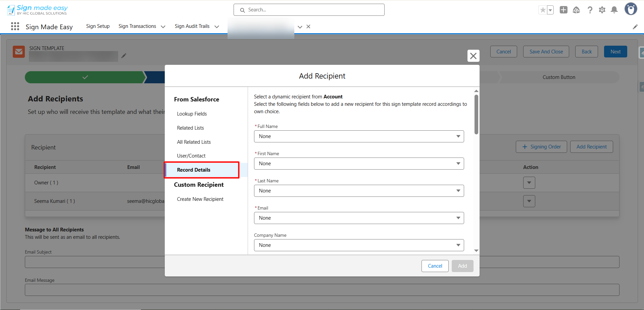
Task: Expand Sign Transactions menu chevron
Action: tap(163, 27)
